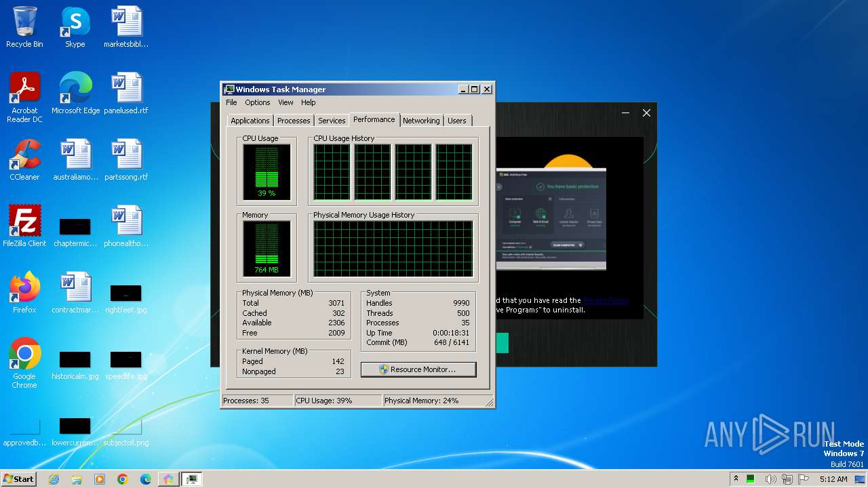The height and width of the screenshot is (488, 868).
Task: Open Skype desktop shortcut
Action: point(75,27)
